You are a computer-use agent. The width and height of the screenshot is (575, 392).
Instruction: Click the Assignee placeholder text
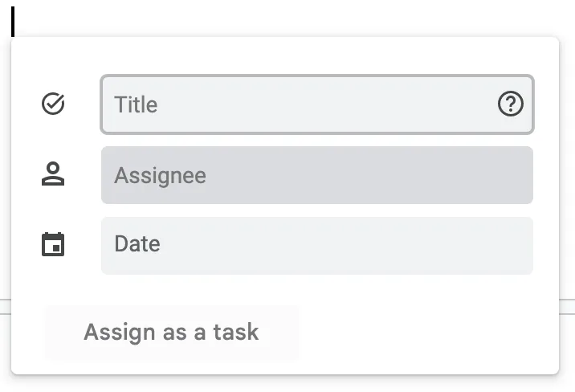click(161, 176)
